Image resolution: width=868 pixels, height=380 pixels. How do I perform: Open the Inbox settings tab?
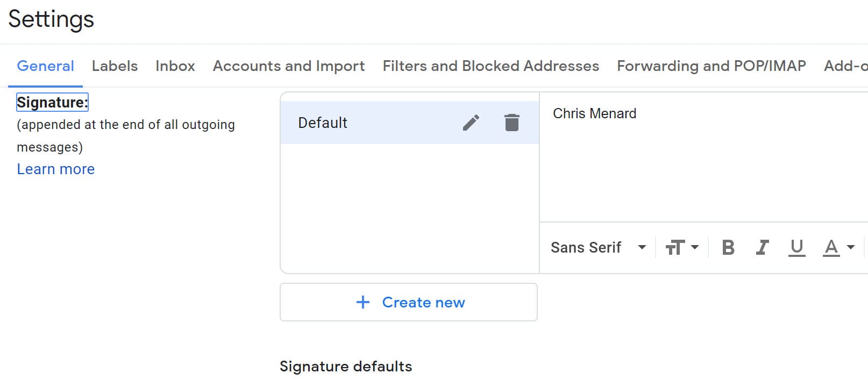[x=175, y=66]
